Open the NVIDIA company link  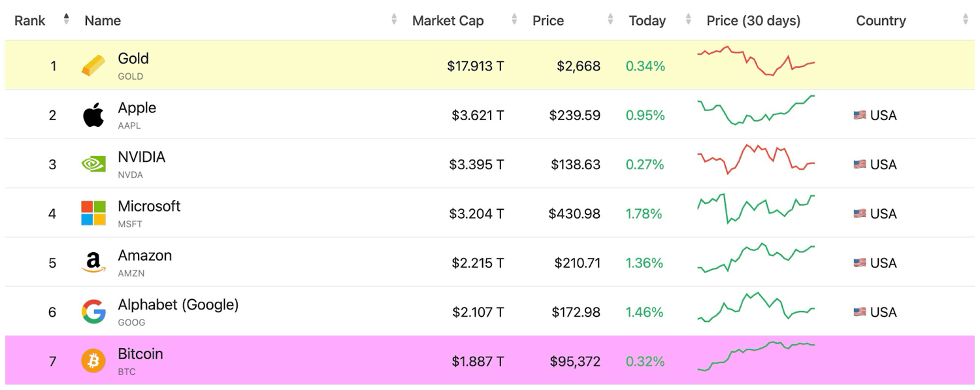pos(141,157)
